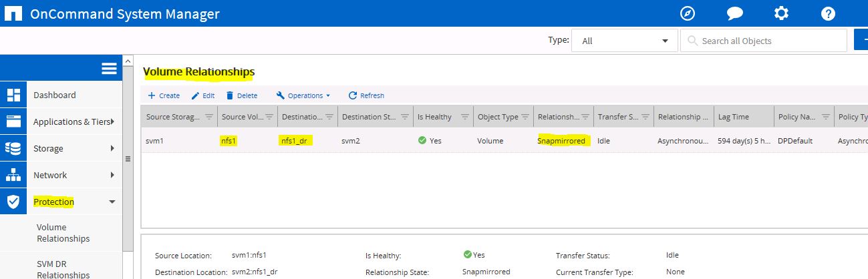
Task: Open filter menu for Relationship Type column
Action: click(x=706, y=117)
